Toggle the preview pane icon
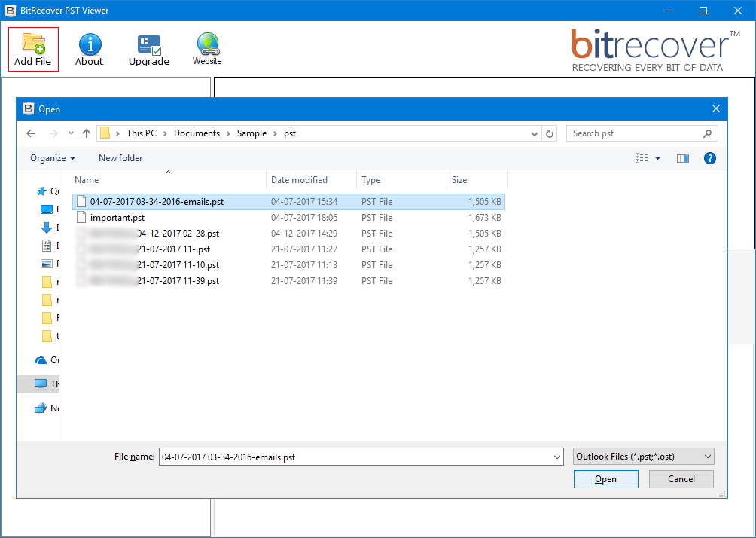 point(683,158)
